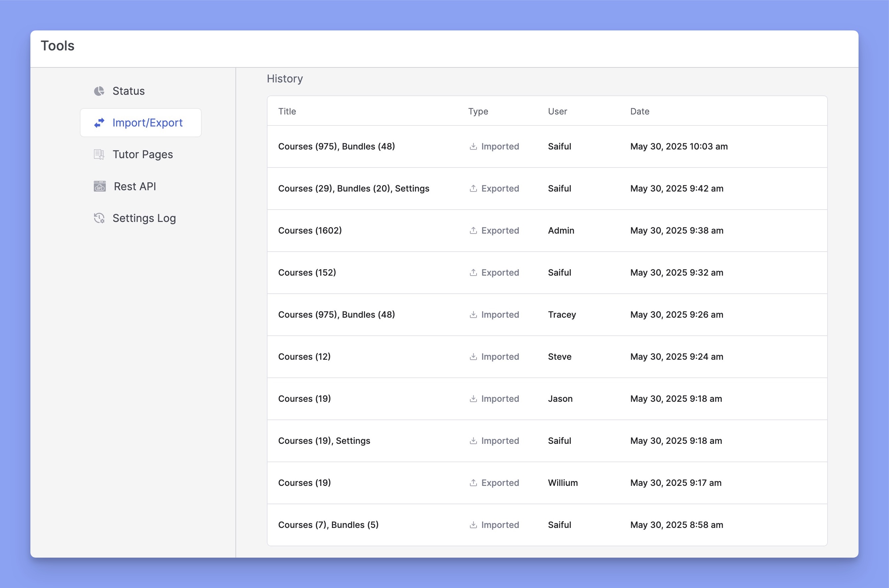Click the Import/Export arrows icon
The width and height of the screenshot is (889, 588).
[99, 122]
